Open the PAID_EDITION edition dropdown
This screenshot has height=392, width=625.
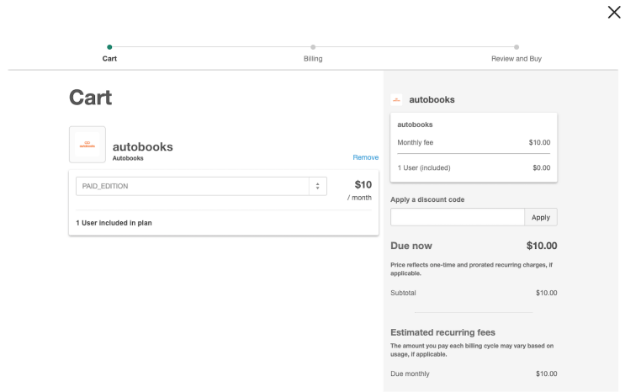pos(201,186)
